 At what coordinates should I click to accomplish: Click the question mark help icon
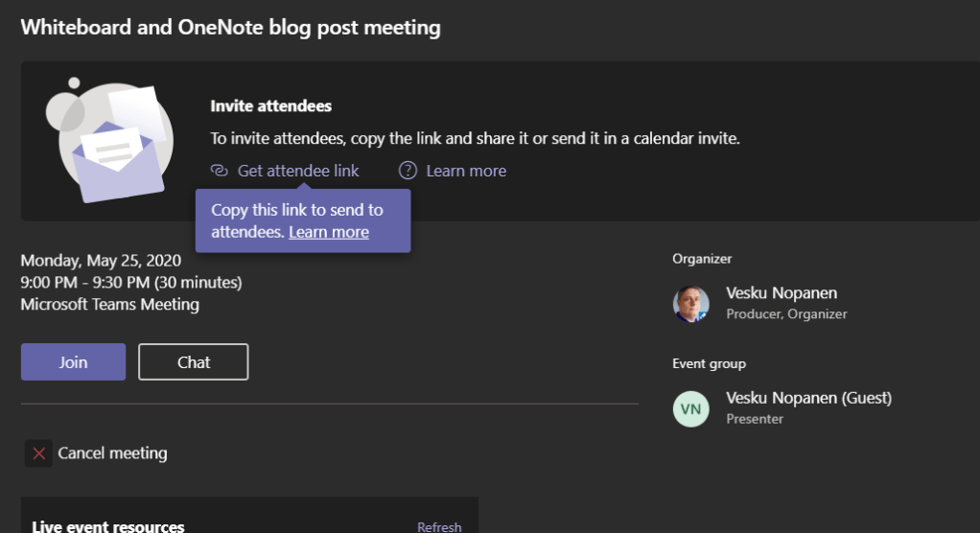point(408,171)
